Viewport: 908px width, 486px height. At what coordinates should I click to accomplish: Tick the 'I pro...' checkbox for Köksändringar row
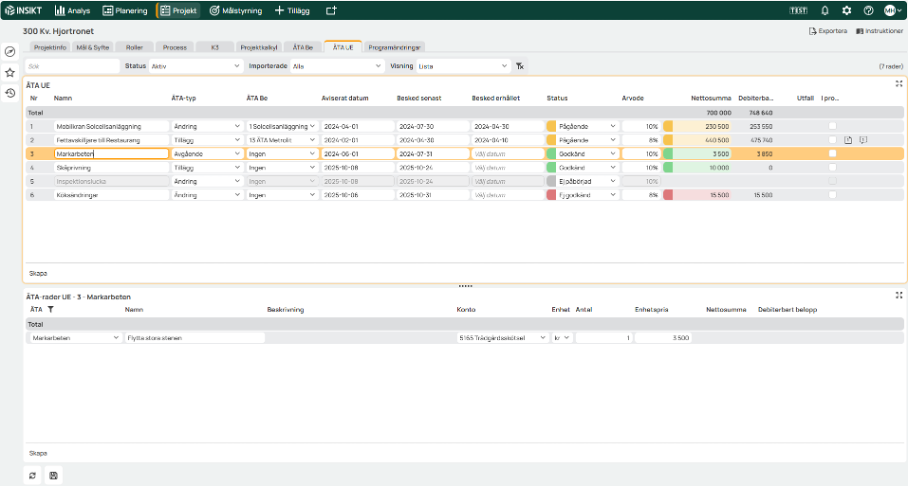point(832,195)
